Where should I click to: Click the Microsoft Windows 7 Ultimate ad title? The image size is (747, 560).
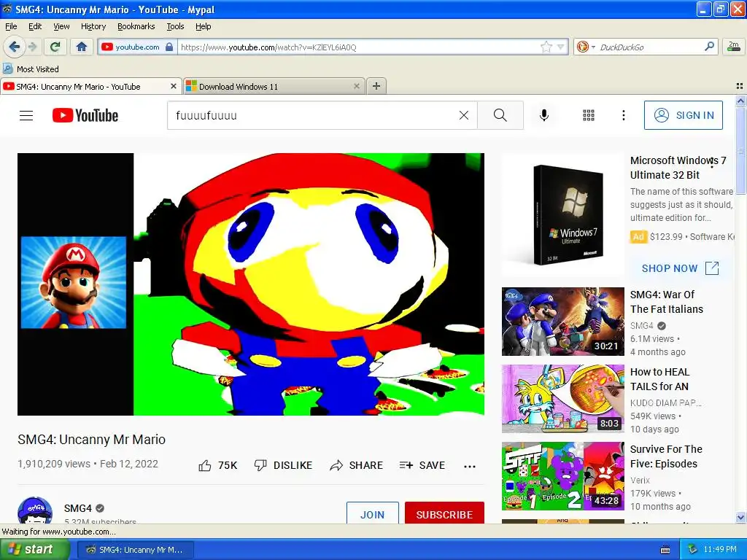(x=678, y=168)
